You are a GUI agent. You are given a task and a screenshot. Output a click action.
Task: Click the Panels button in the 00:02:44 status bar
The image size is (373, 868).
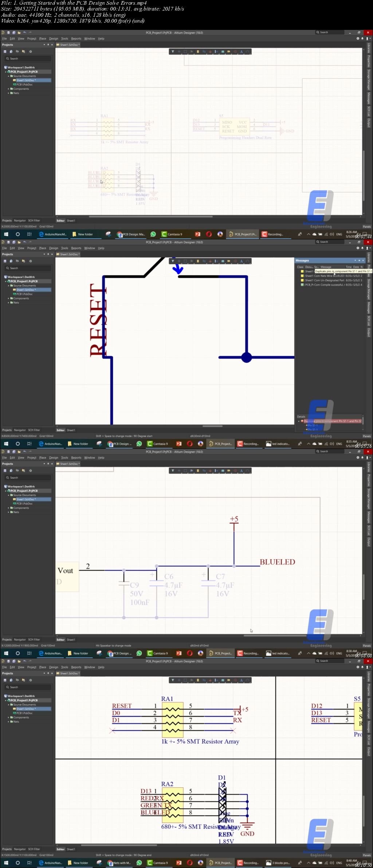pyautogui.click(x=367, y=227)
